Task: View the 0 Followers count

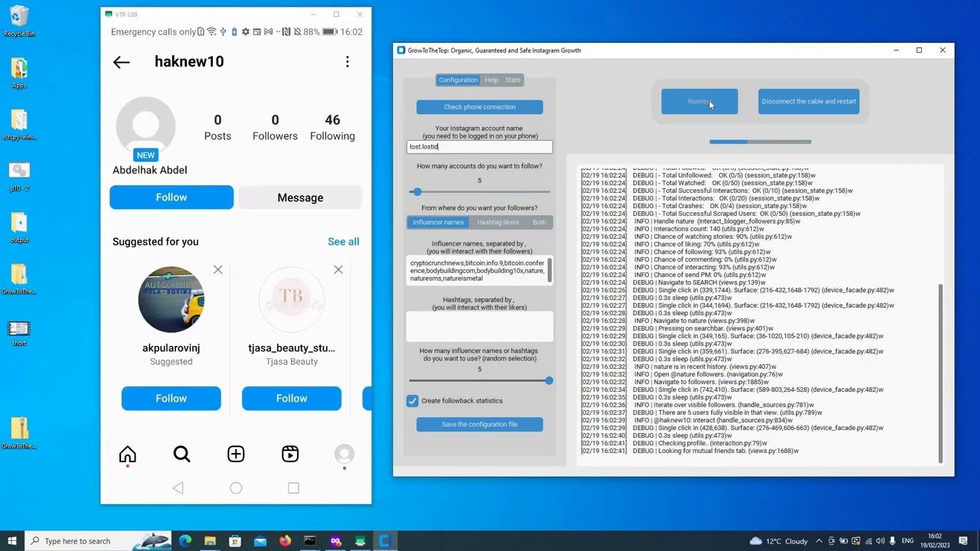Action: coord(275,127)
